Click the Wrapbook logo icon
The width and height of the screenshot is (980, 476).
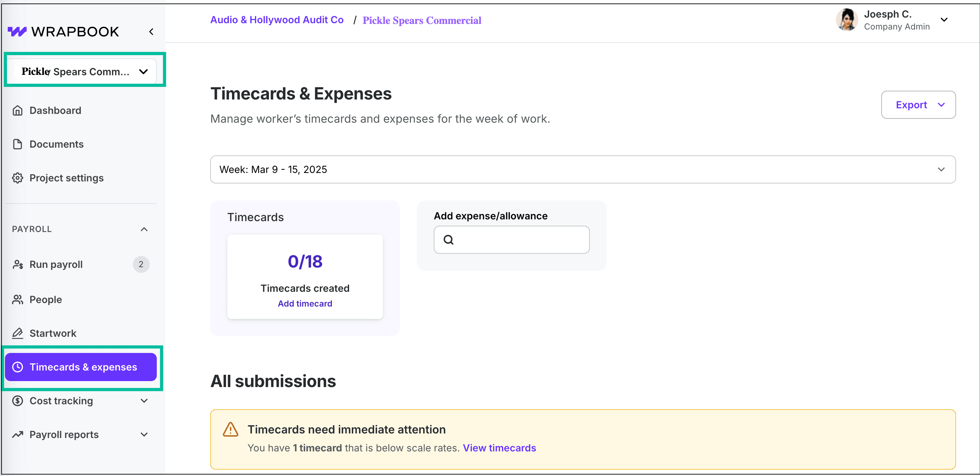coord(17,32)
